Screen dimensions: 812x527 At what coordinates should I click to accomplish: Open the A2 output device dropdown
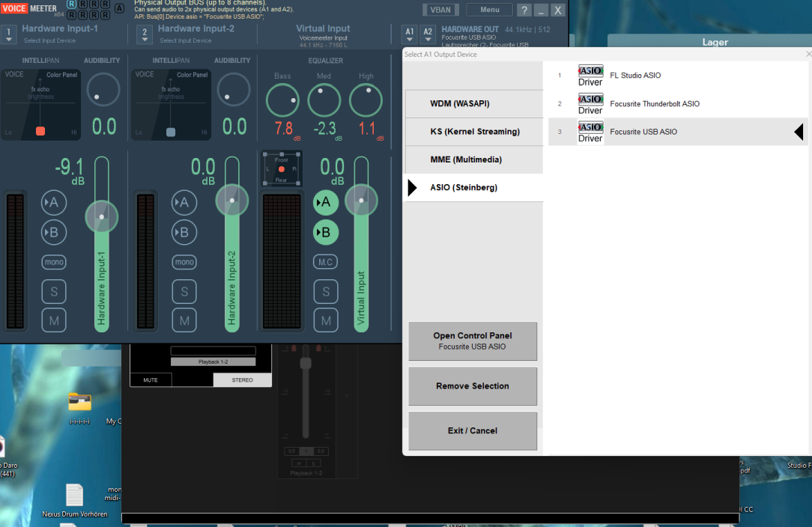pos(428,34)
